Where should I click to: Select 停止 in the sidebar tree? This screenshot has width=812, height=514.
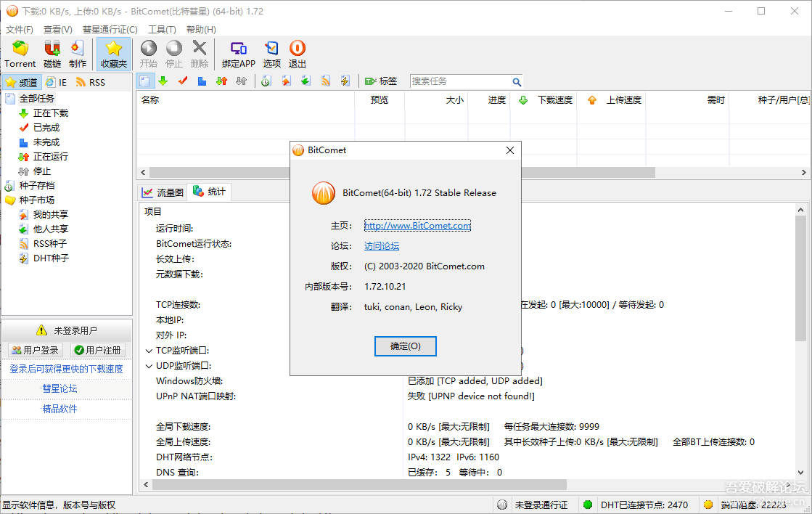(42, 171)
